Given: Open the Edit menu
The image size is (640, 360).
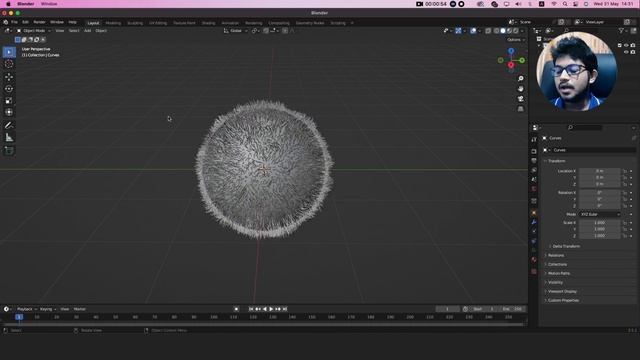Looking at the screenshot, I should [x=25, y=22].
